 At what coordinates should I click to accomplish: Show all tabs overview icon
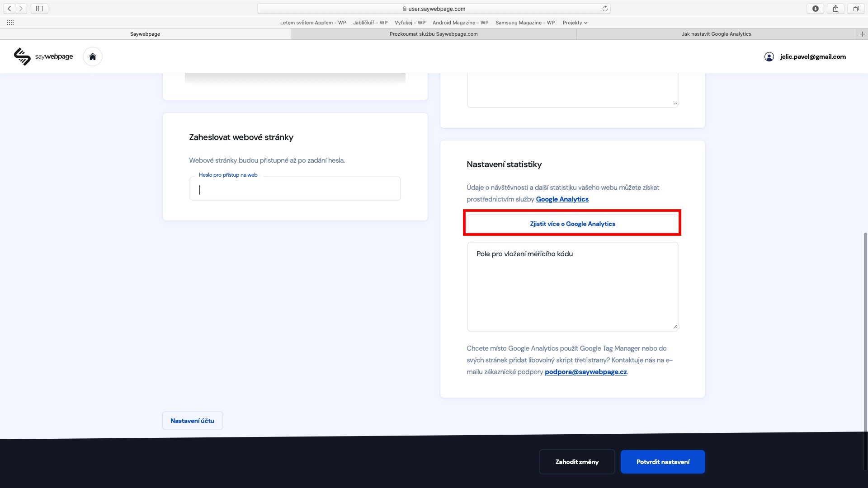tap(856, 9)
